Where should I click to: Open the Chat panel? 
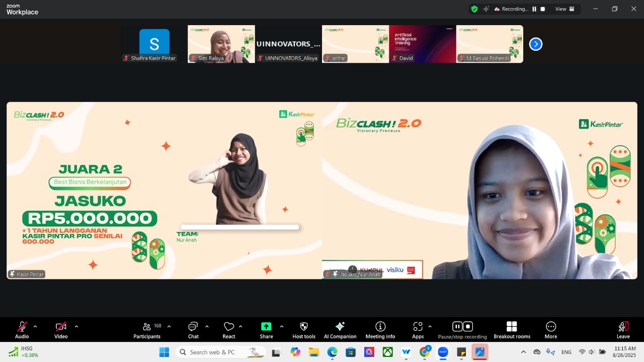[x=193, y=330]
